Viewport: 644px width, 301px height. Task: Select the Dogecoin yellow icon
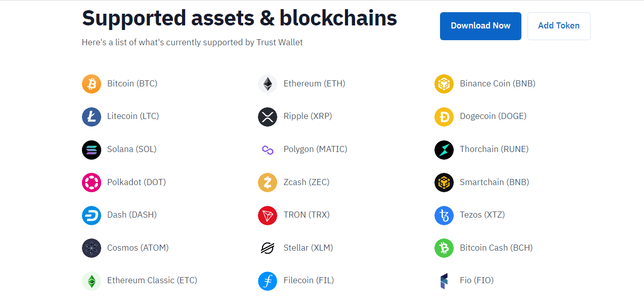[x=444, y=117]
